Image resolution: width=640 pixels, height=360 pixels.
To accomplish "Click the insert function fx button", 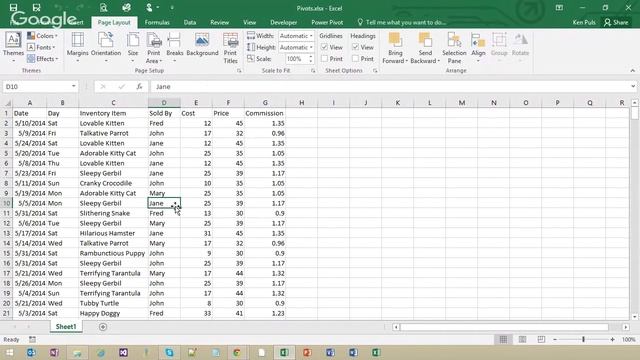I will pyautogui.click(x=139, y=87).
